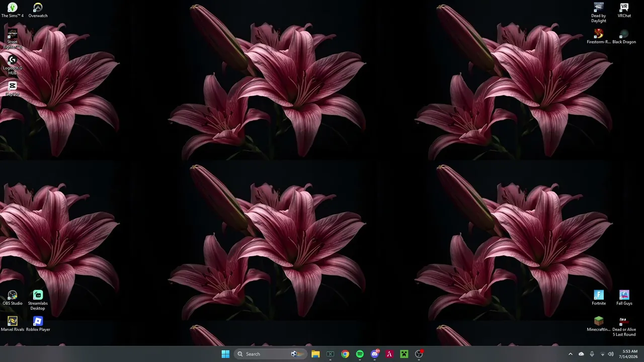Select the Firestorm viewer desktop icon

coord(599,37)
